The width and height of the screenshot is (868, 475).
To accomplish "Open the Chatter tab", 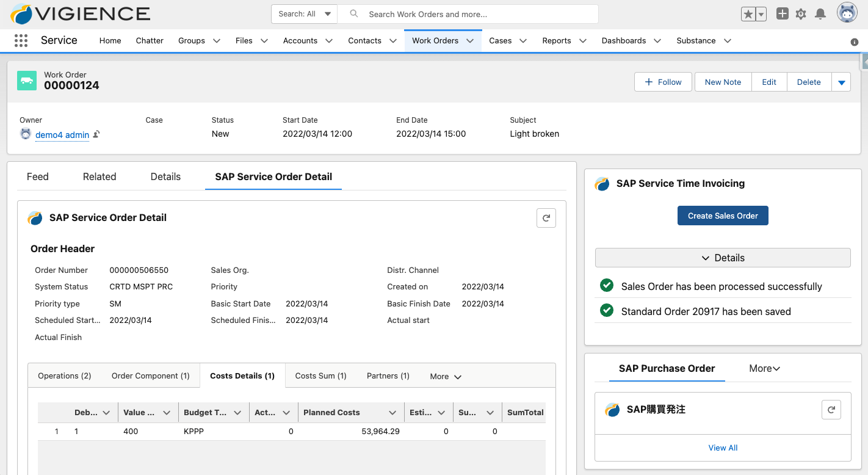I will pos(150,41).
